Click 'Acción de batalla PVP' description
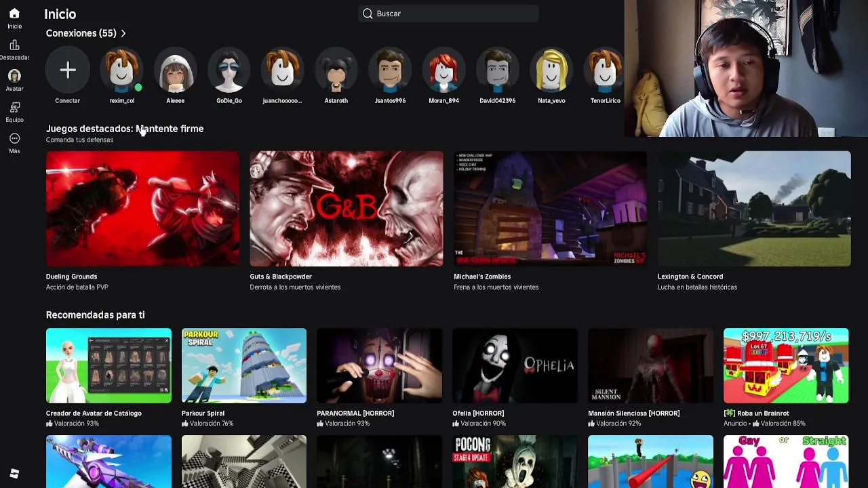 (77, 287)
